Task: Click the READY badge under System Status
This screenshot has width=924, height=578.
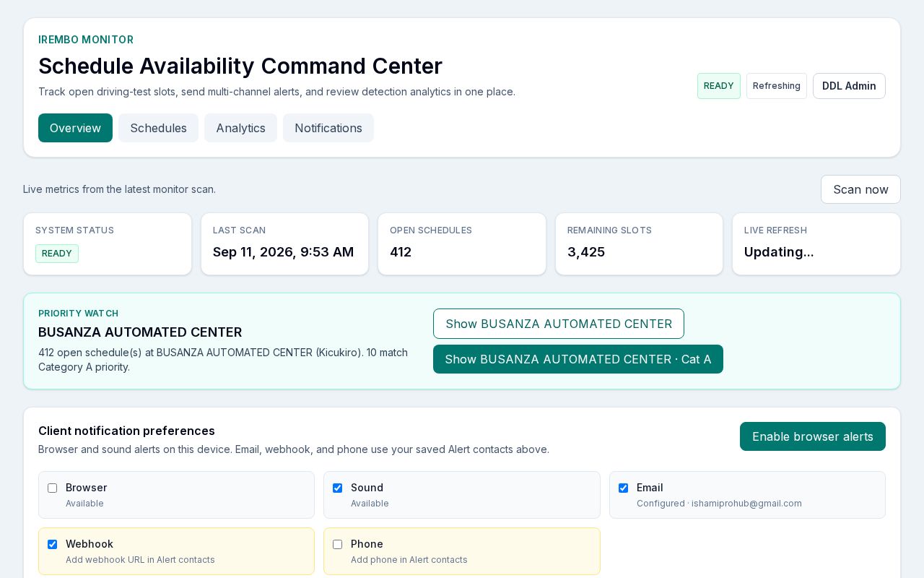Action: point(57,254)
